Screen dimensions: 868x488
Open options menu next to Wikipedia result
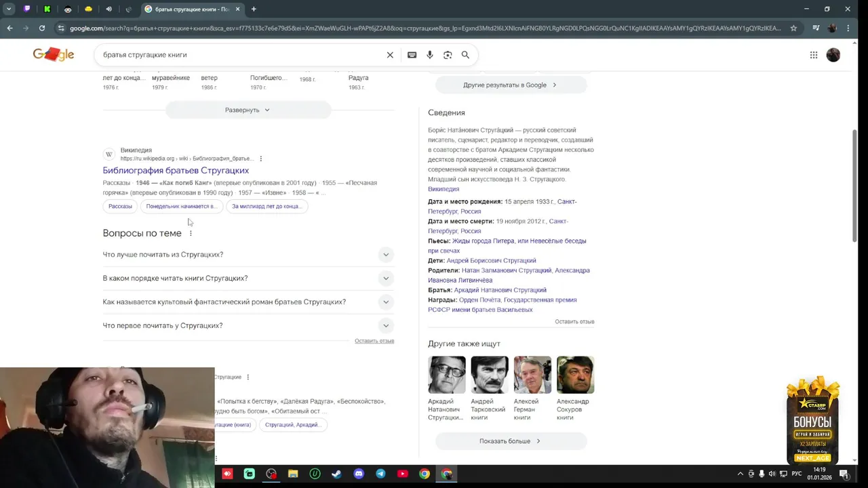(x=260, y=159)
